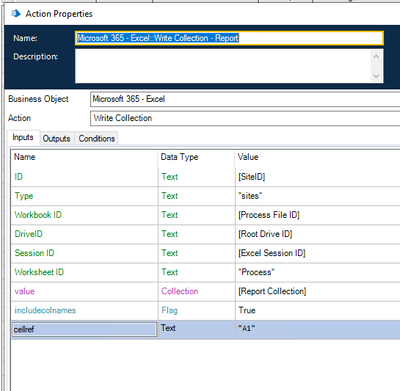
Task: Edit the [Root Drive ID] value cell
Action: coord(318,234)
